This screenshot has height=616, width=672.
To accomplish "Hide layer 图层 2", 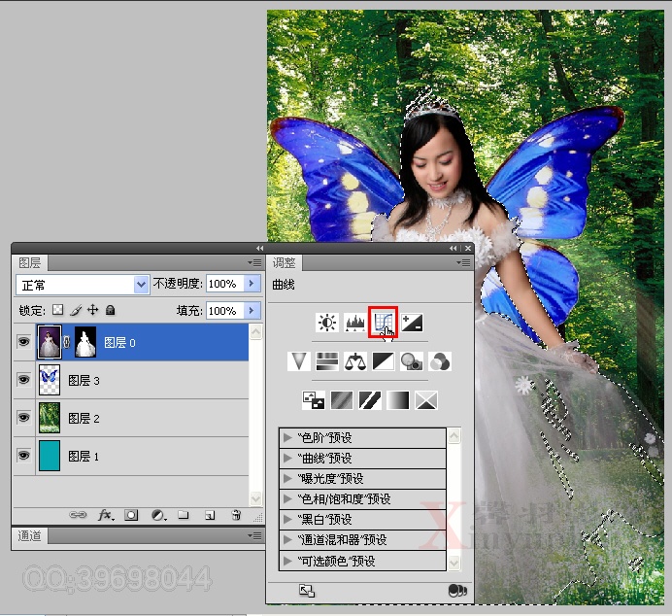I will point(24,417).
